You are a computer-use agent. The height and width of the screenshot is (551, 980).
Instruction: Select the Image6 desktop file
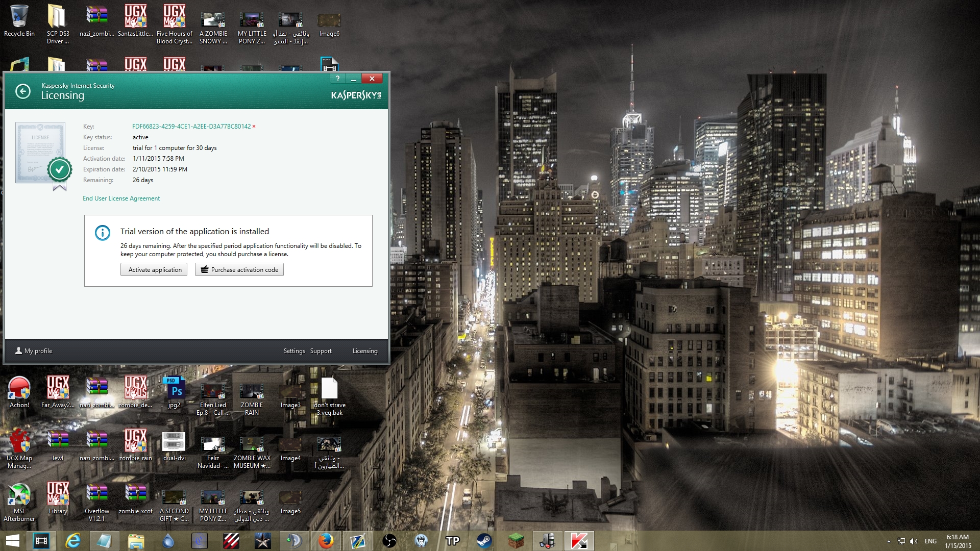click(x=329, y=24)
